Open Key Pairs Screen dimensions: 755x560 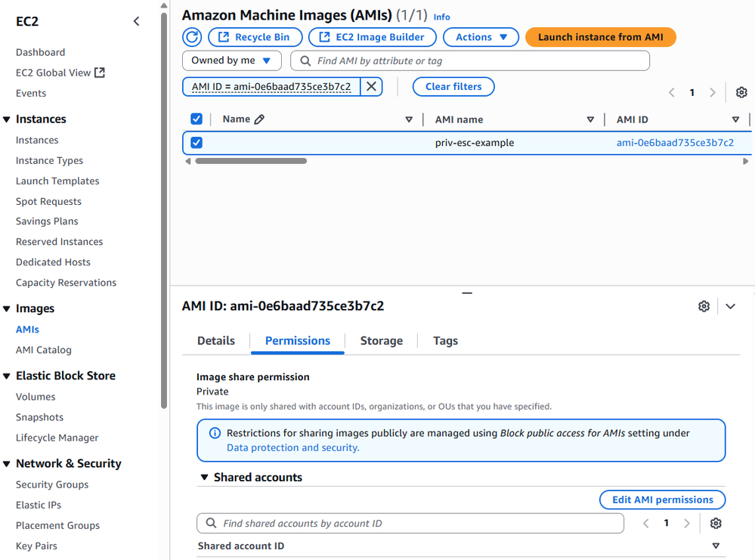pos(36,546)
